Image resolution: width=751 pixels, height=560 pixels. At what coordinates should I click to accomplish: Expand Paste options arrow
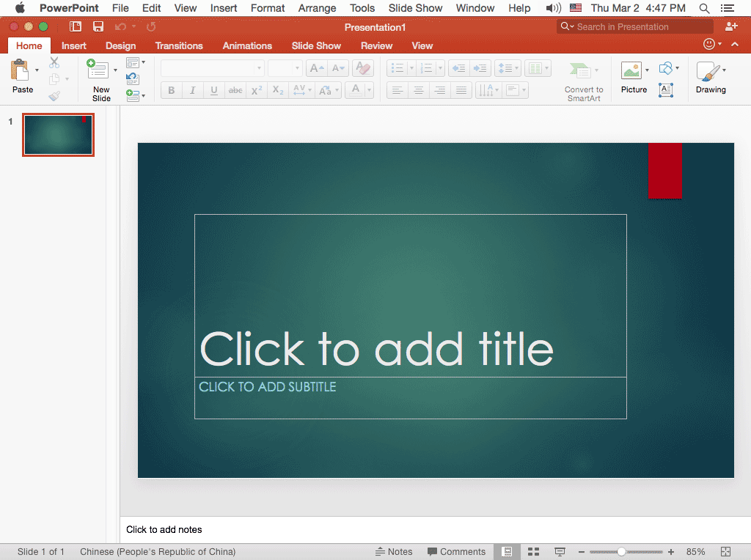pos(37,70)
